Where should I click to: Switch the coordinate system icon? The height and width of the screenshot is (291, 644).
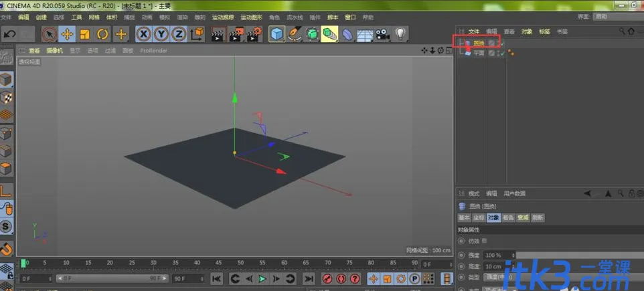pos(197,35)
